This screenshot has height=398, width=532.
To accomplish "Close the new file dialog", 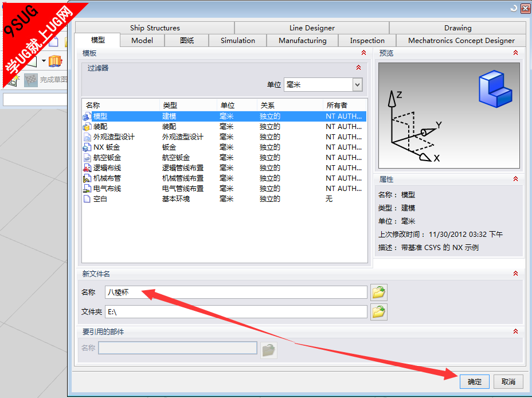I will [526, 9].
